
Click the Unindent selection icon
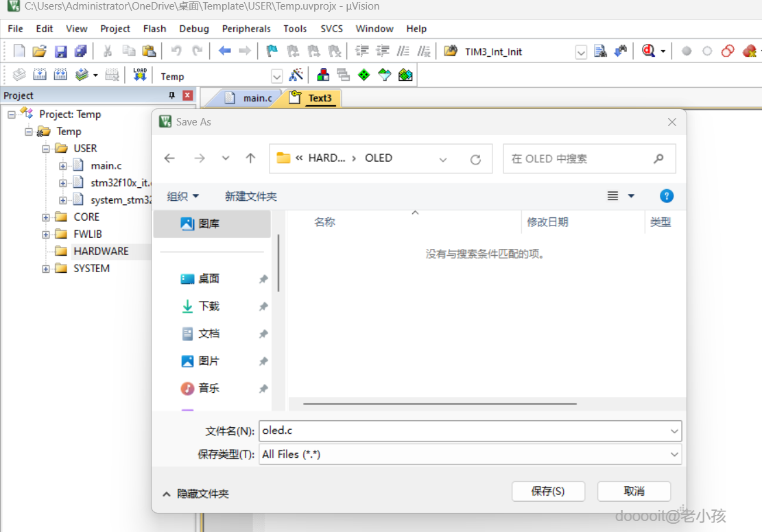383,51
